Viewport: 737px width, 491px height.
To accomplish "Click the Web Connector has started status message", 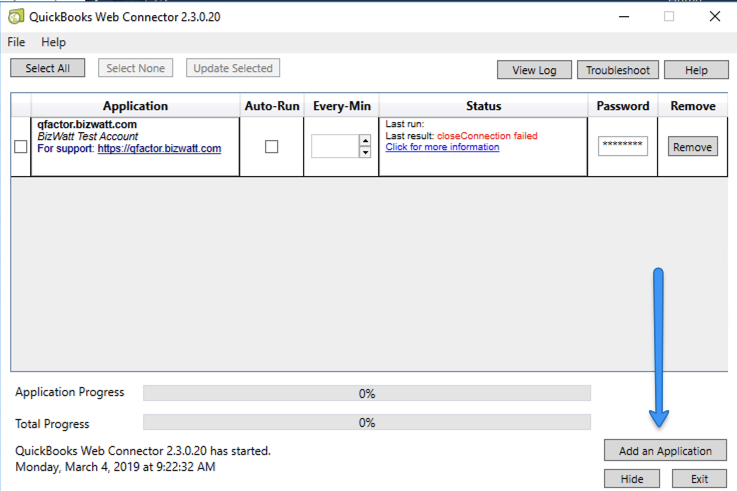I will point(143,451).
